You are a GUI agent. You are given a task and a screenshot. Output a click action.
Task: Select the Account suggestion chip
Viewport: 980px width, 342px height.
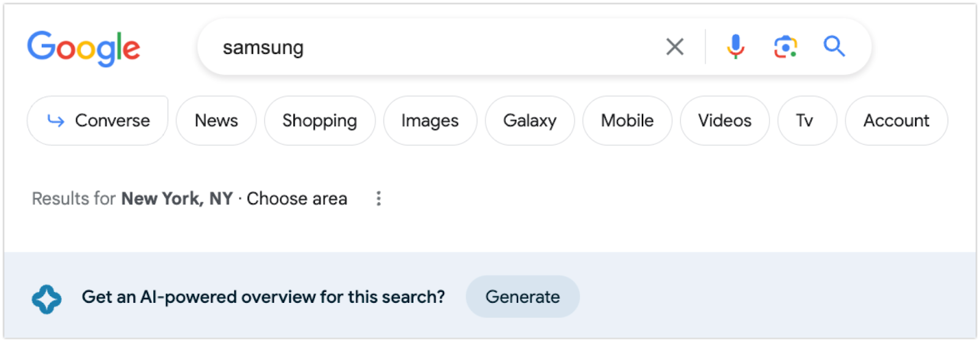[x=896, y=121]
